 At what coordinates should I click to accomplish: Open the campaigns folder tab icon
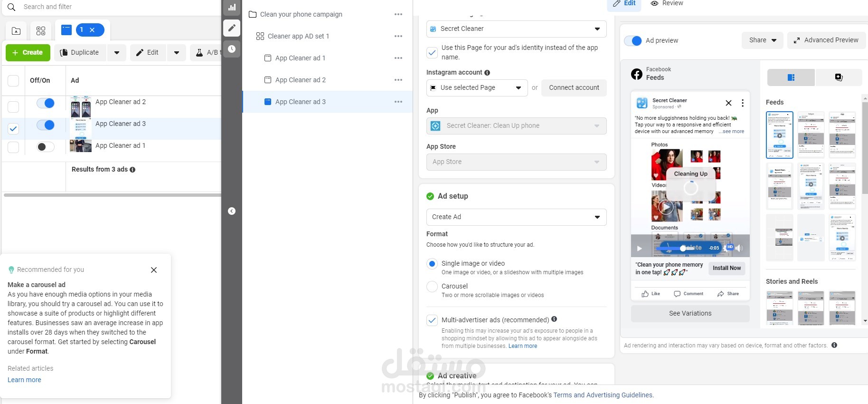click(16, 31)
